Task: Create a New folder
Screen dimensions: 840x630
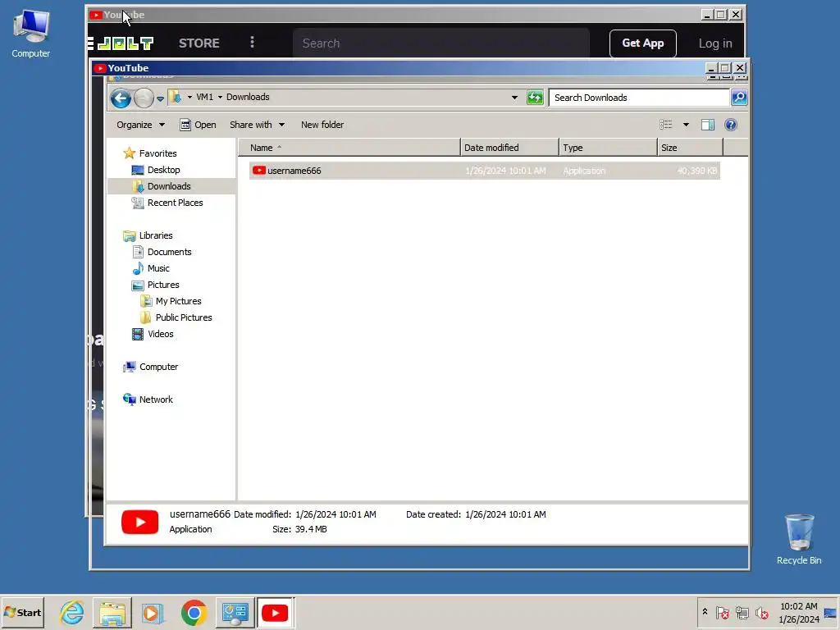Action: coord(322,125)
